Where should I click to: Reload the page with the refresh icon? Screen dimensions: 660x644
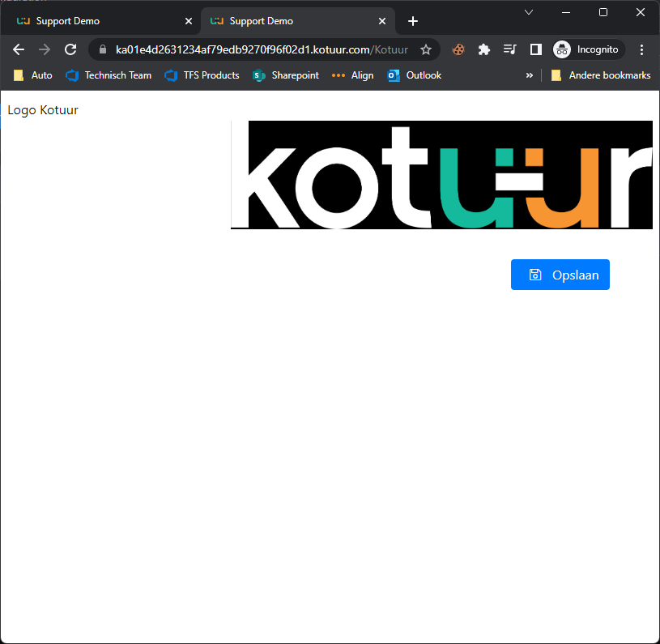click(x=70, y=49)
